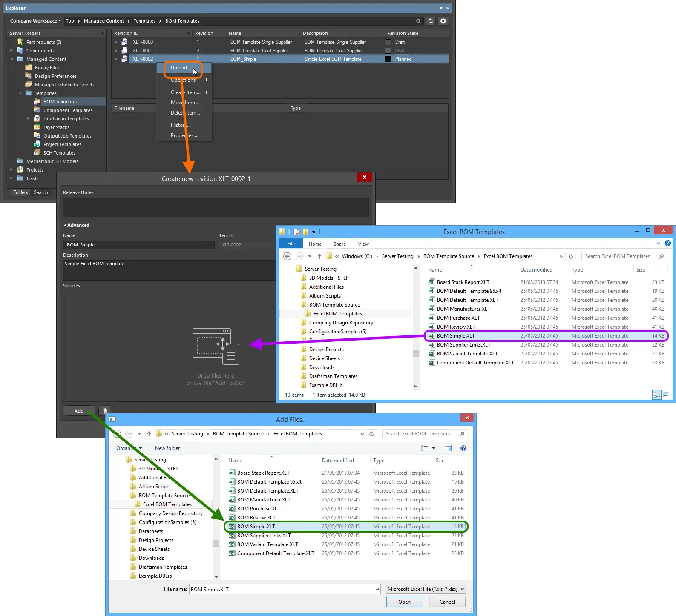
Task: Click the up arrow in Excel BOM Templates window
Action: point(319,256)
